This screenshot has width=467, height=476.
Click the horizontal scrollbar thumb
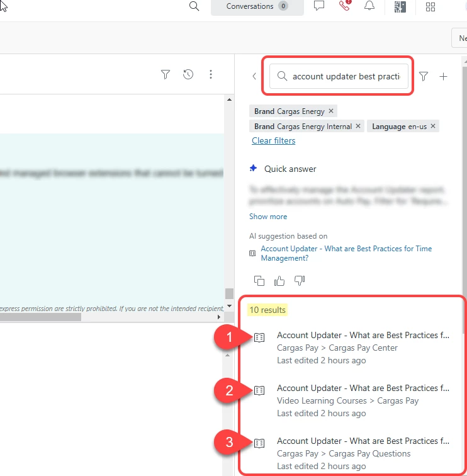40,317
